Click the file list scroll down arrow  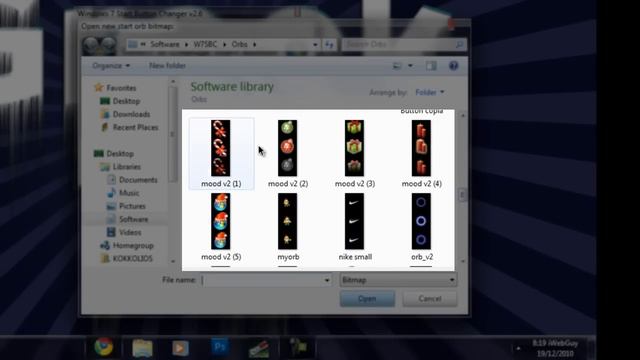pos(462,261)
